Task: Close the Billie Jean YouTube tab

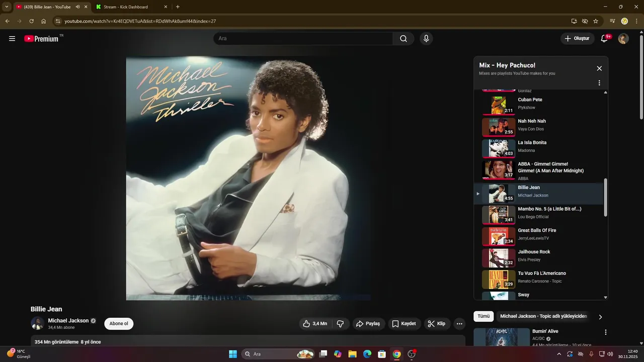Action: 86,7
